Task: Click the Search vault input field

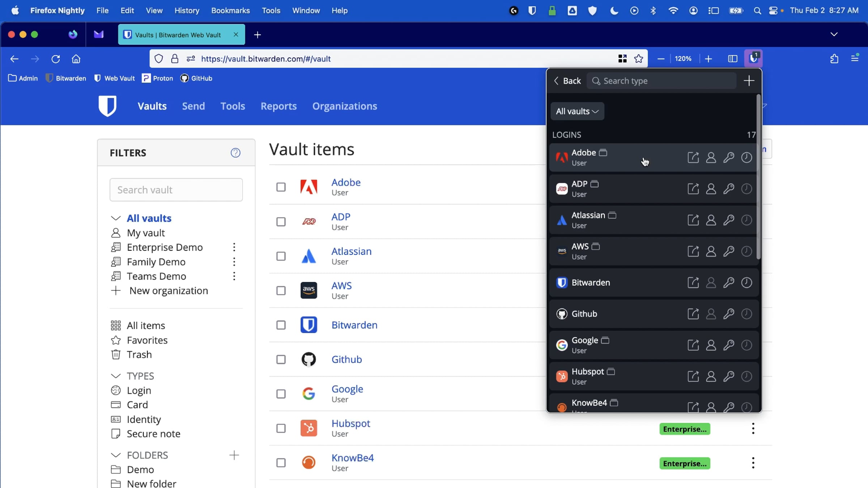Action: 176,190
